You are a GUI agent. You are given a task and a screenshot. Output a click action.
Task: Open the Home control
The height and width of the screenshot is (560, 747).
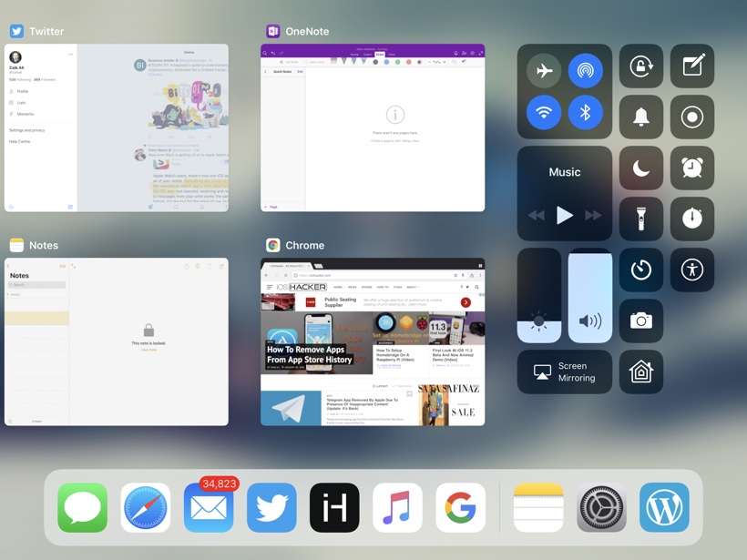pyautogui.click(x=641, y=372)
